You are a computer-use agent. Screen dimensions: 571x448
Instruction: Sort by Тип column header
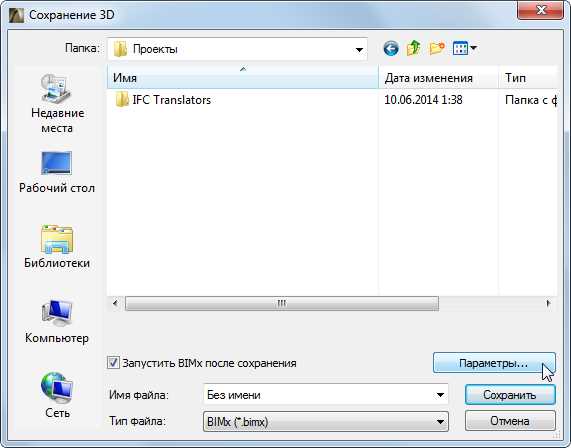pyautogui.click(x=528, y=77)
